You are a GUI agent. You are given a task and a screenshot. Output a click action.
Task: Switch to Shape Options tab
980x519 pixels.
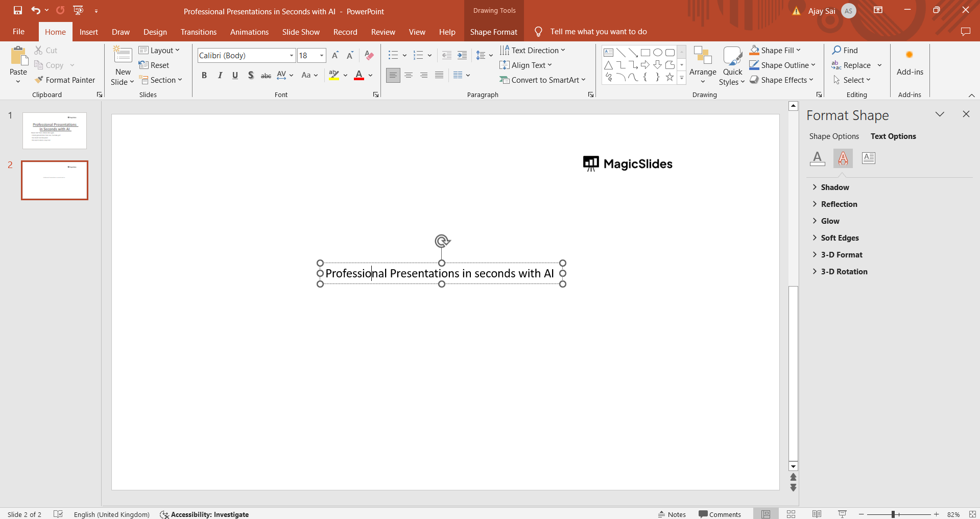(833, 136)
